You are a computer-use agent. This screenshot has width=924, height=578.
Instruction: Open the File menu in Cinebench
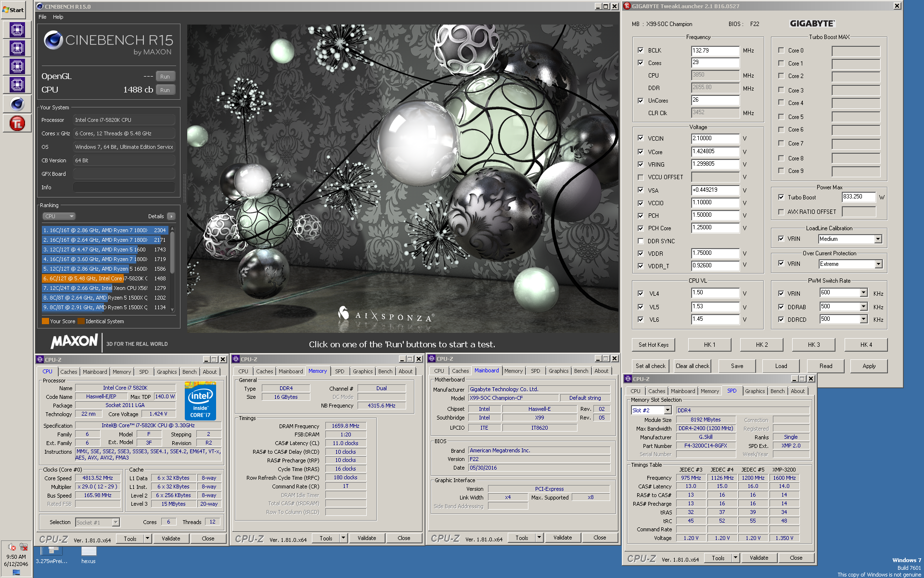[x=42, y=17]
